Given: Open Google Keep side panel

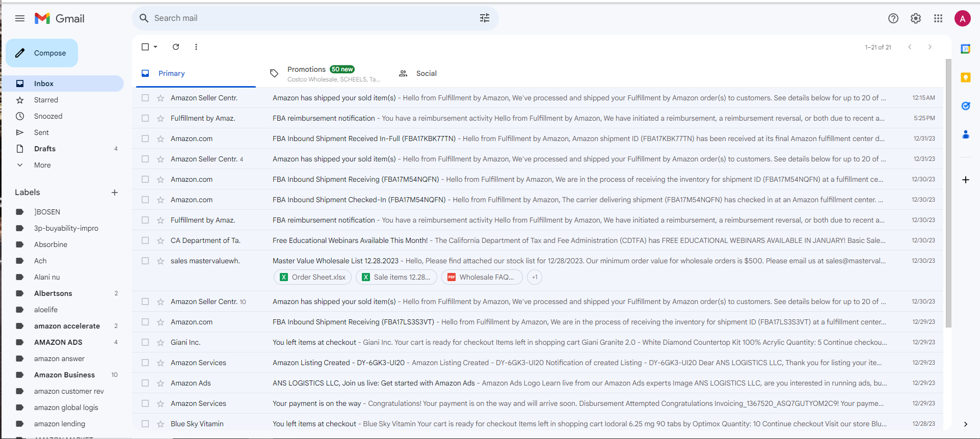Looking at the screenshot, I should (966, 77).
